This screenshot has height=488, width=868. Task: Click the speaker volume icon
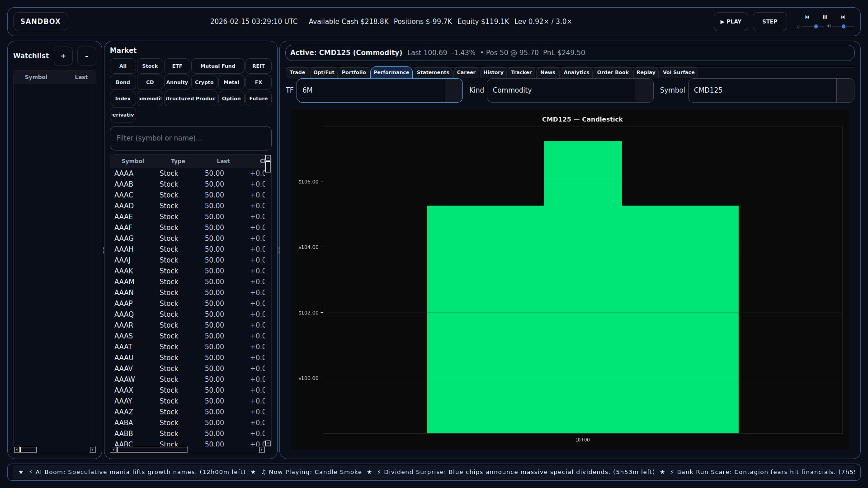[829, 27]
